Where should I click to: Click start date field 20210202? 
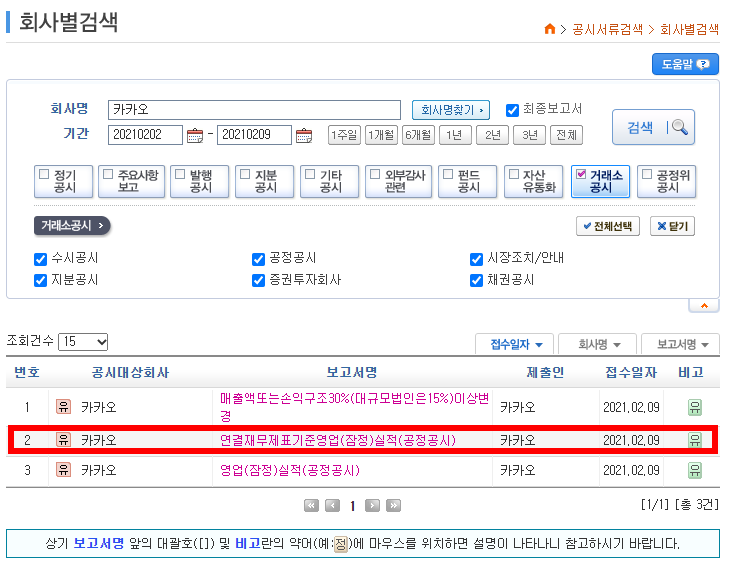coord(145,135)
